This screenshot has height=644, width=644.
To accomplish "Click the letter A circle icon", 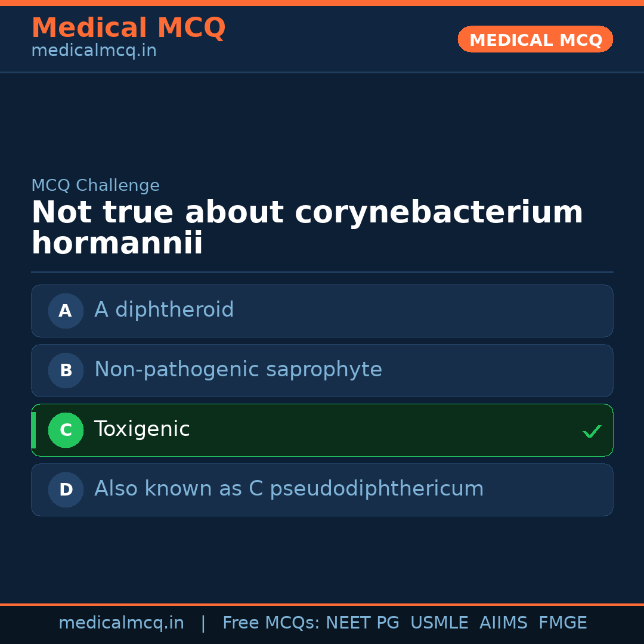I will pos(66,311).
